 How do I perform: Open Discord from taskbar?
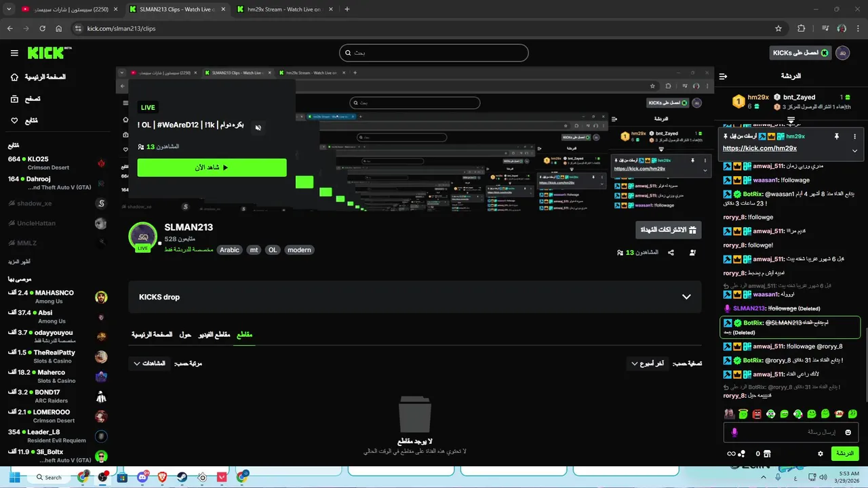coord(142,477)
